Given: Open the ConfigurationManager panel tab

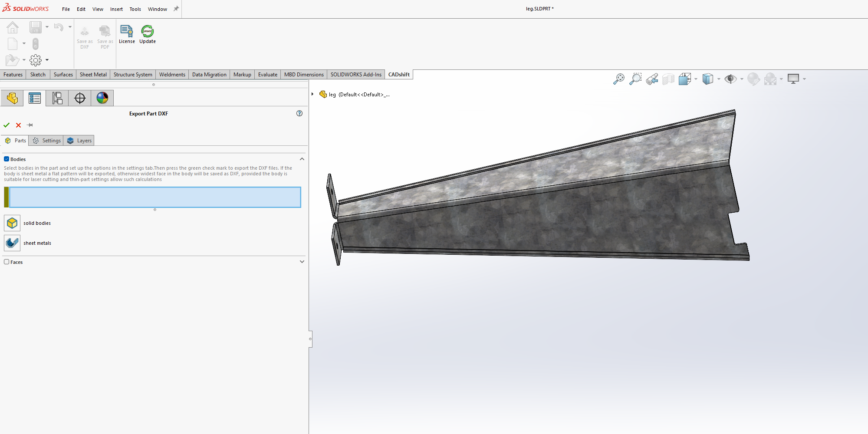Looking at the screenshot, I should click(57, 98).
